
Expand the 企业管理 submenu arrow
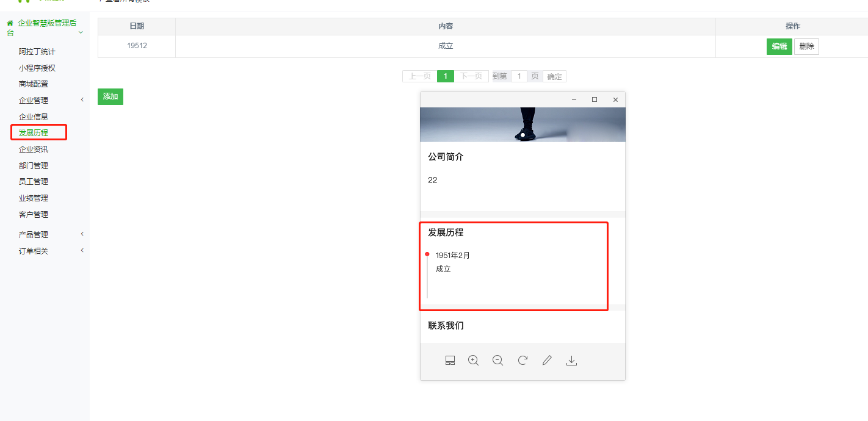point(82,100)
